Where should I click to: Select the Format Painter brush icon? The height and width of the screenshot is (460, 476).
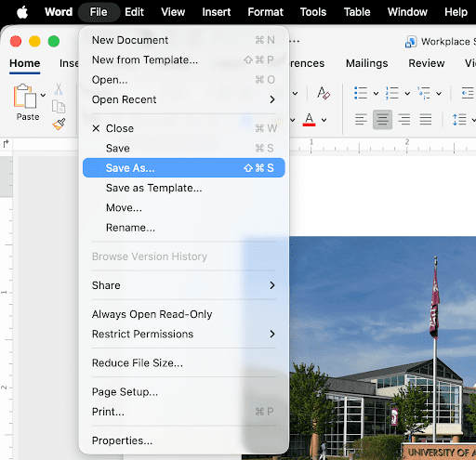click(59, 124)
